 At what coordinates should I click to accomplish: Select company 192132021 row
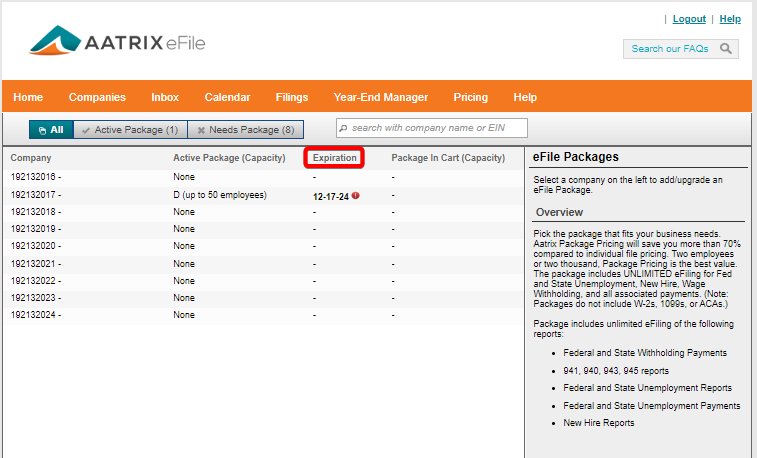click(x=264, y=264)
